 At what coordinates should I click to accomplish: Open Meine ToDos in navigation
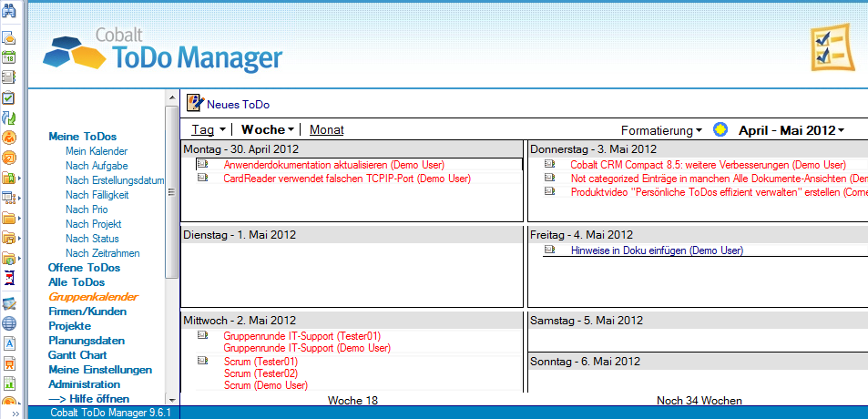coord(83,136)
